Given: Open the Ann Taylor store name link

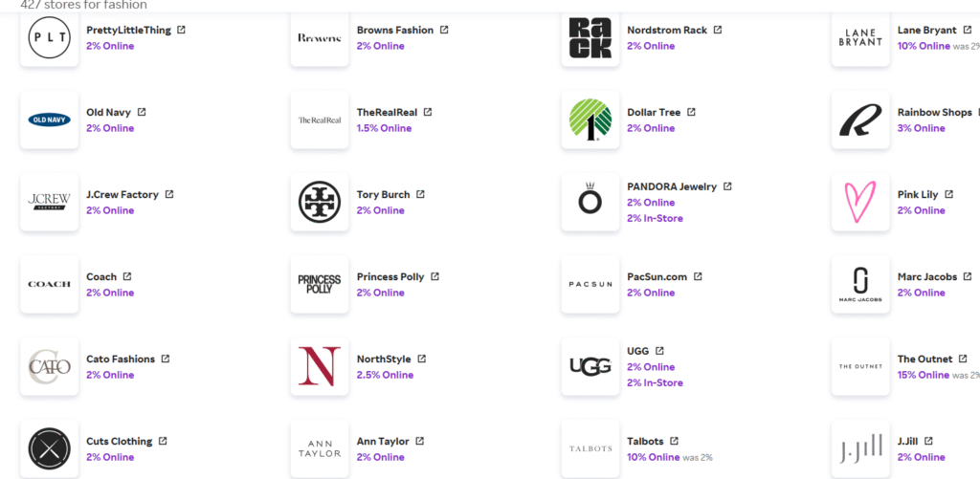Looking at the screenshot, I should pyautogui.click(x=383, y=442).
